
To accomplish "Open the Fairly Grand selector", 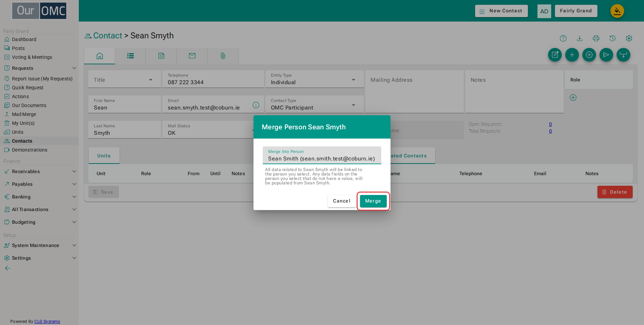I will [576, 11].
